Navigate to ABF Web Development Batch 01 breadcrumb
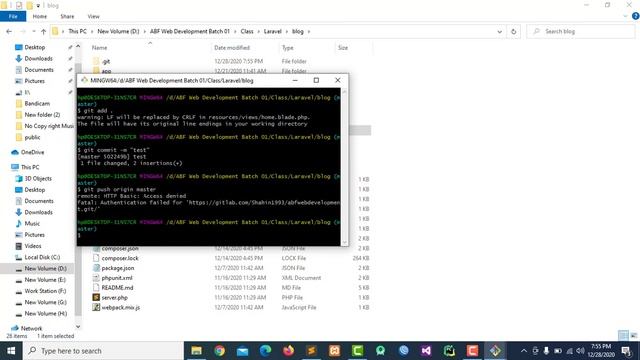Viewport: 640px width, 360px height. coord(190,31)
